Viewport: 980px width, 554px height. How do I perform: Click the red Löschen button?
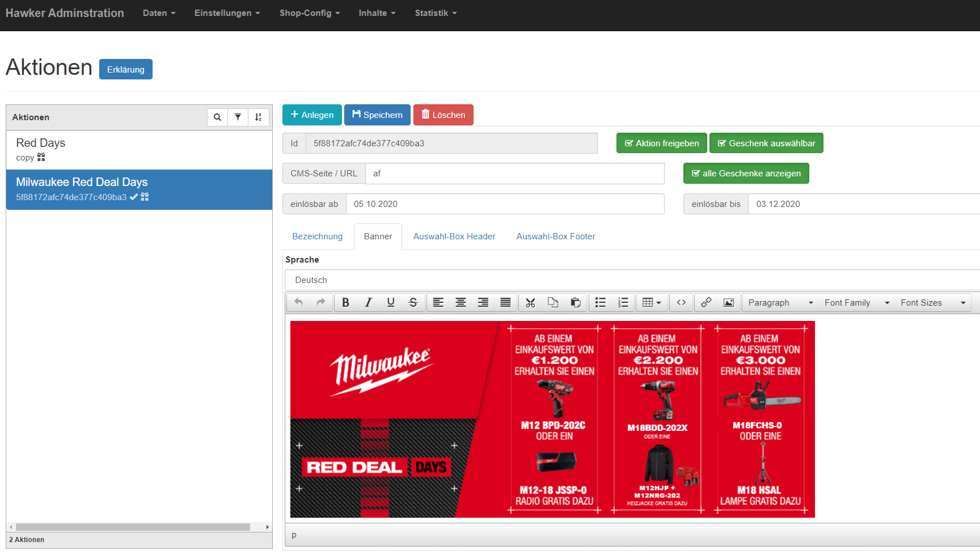coord(443,115)
